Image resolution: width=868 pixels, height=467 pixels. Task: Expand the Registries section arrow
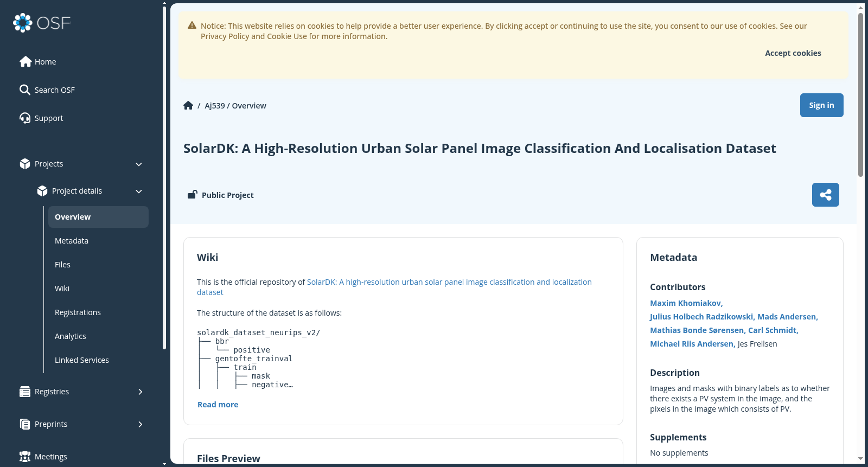(x=140, y=392)
